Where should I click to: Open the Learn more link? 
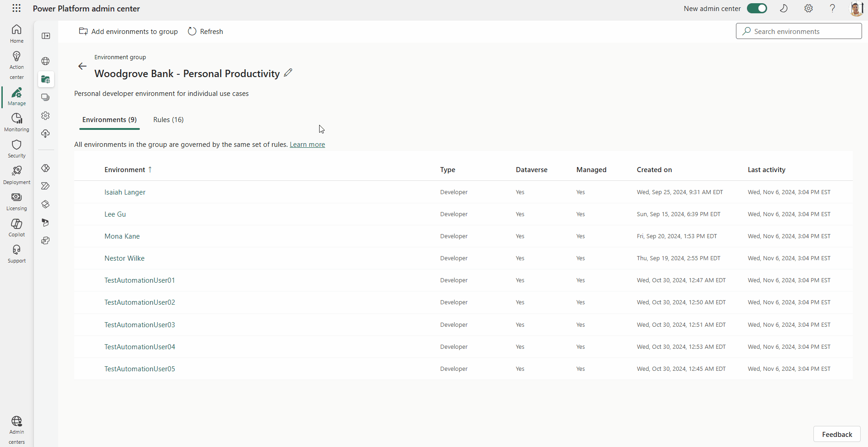coord(307,145)
